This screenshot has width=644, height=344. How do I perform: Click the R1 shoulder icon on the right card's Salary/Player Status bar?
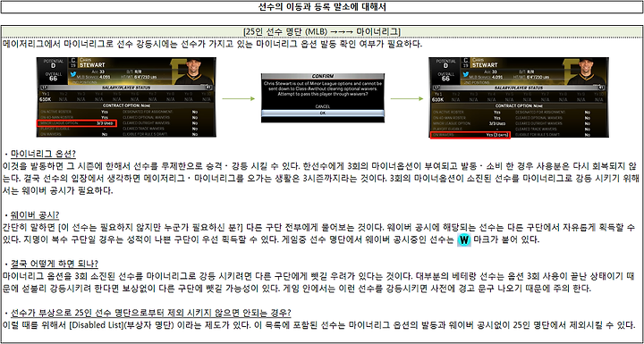[x=601, y=88]
